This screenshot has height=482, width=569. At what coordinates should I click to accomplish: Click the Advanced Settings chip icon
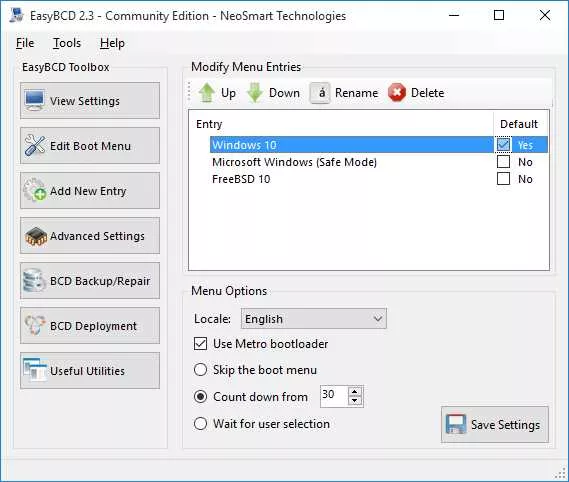36,236
